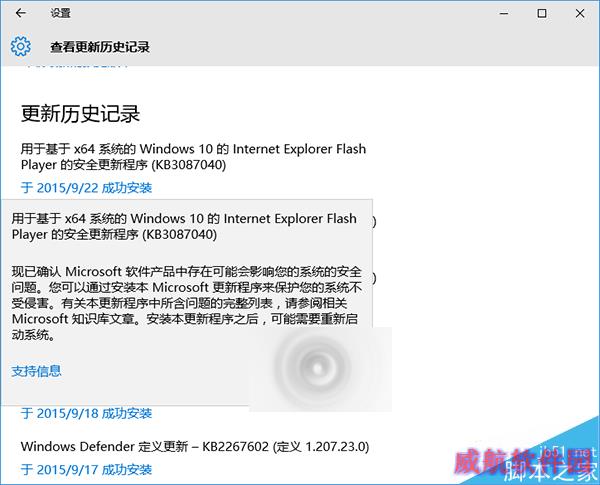Viewport: 600px width, 485px height.
Task: Select the popup description paragraph about Microsoft
Action: tap(187, 303)
